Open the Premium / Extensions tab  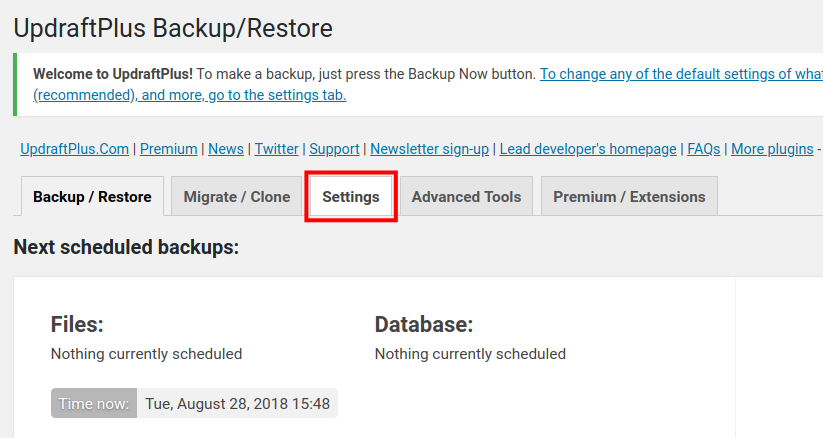point(629,197)
